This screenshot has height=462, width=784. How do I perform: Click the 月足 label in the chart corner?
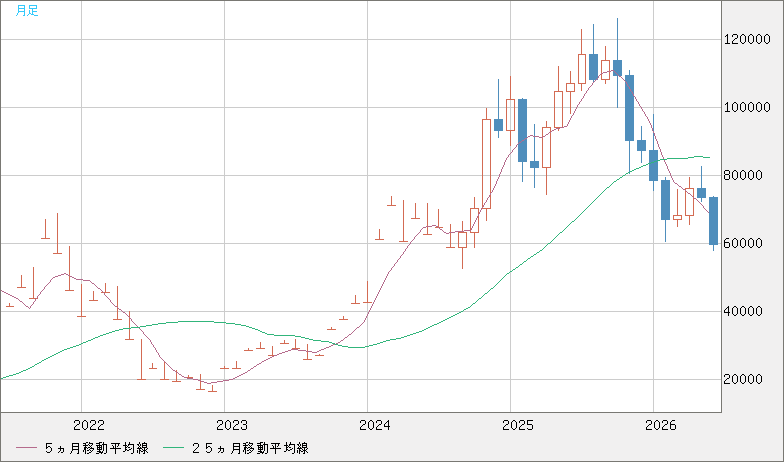tap(26, 10)
